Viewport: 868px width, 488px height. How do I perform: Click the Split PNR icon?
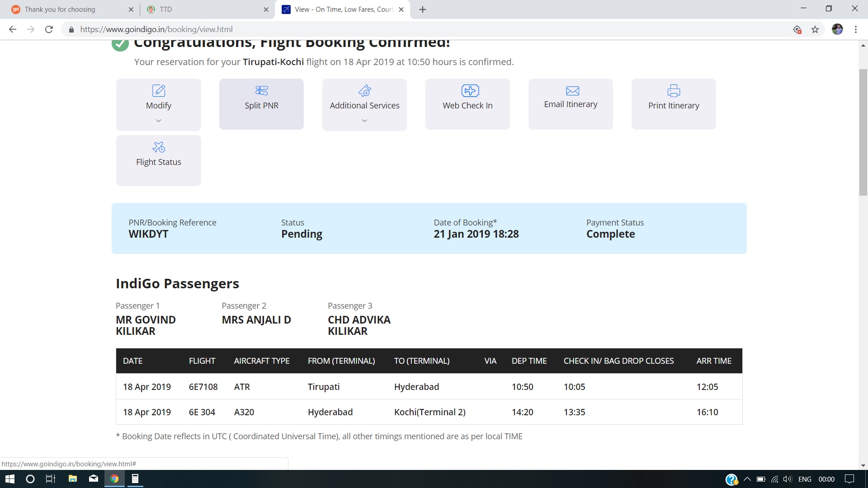click(261, 91)
